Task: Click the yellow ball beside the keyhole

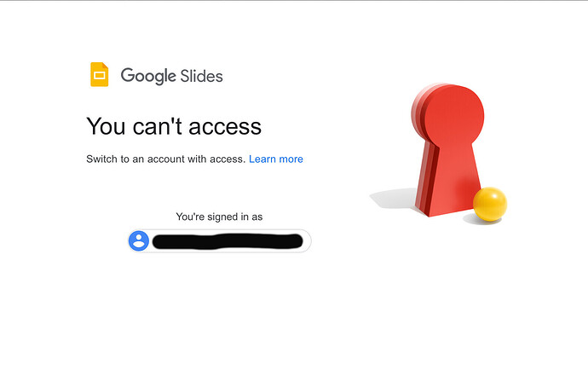Action: point(490,204)
